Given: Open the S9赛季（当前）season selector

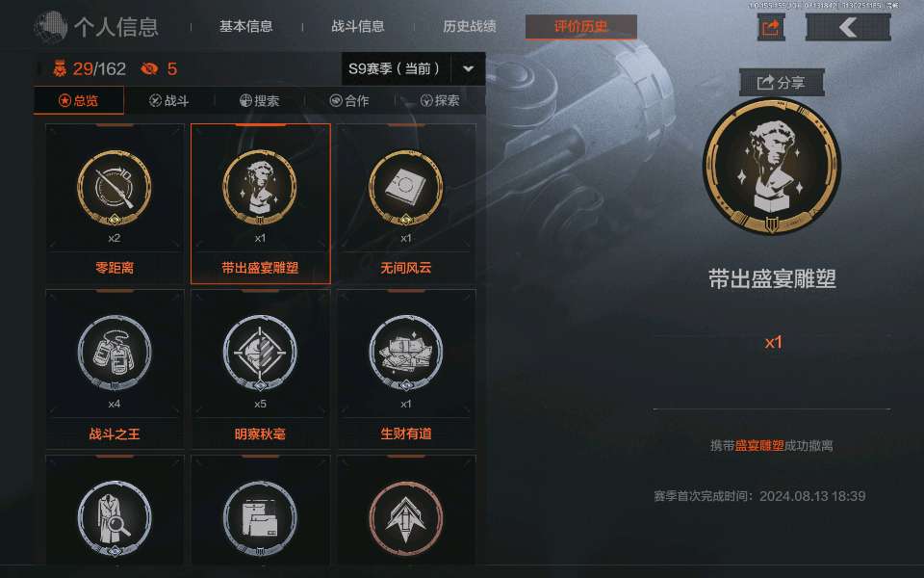Looking at the screenshot, I should (x=413, y=68).
